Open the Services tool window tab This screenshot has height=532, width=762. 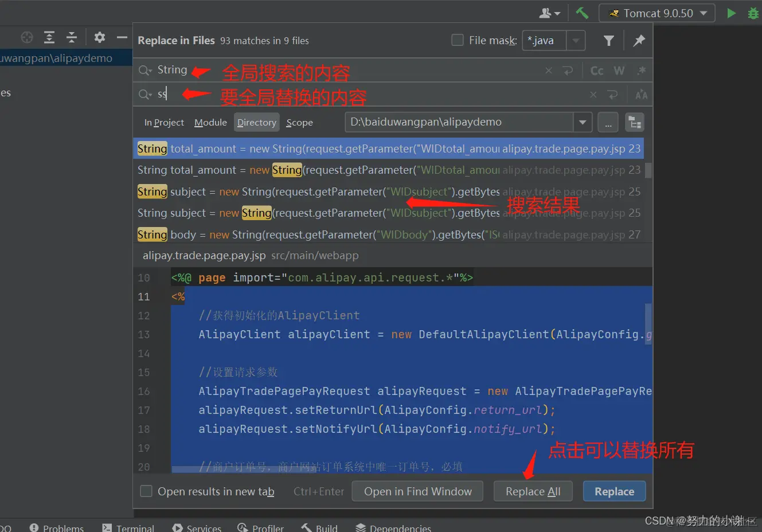[197, 527]
